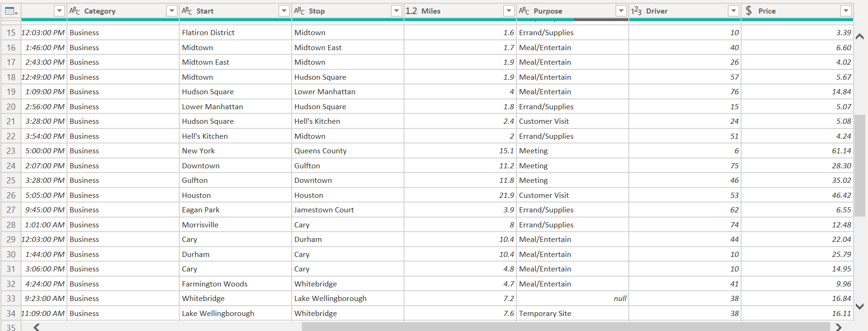Click the text type icon of Category column
The width and height of the screenshot is (868, 331).
point(74,11)
